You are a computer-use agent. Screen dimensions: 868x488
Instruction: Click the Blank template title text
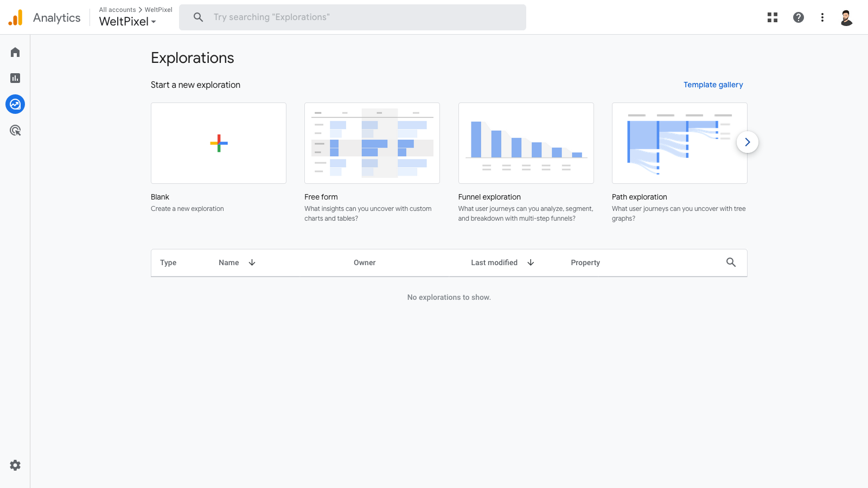point(160,197)
